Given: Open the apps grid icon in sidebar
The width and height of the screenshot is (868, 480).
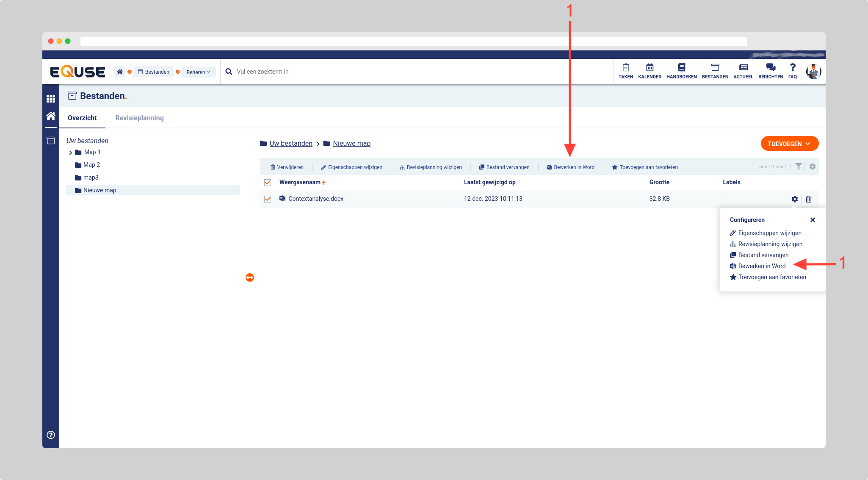Looking at the screenshot, I should coord(51,99).
